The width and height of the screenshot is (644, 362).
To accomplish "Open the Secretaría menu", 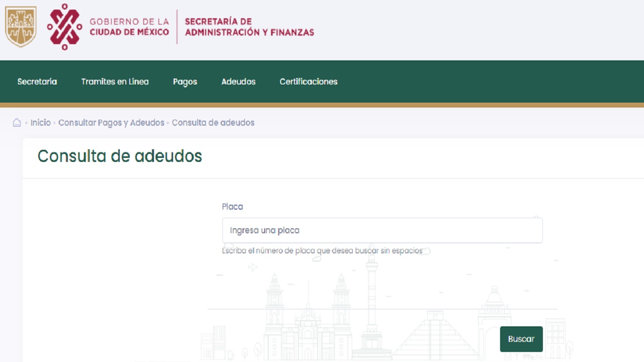I will (37, 81).
